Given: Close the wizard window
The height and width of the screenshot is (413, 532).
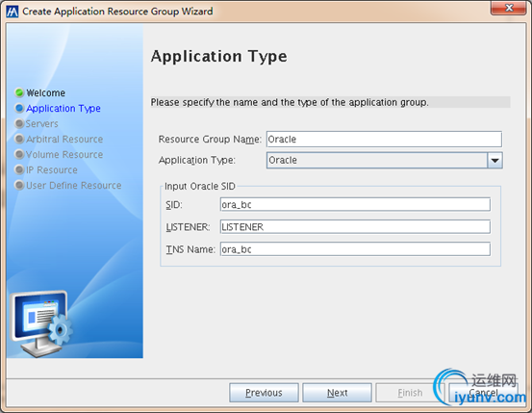Looking at the screenshot, I should 508,8.
